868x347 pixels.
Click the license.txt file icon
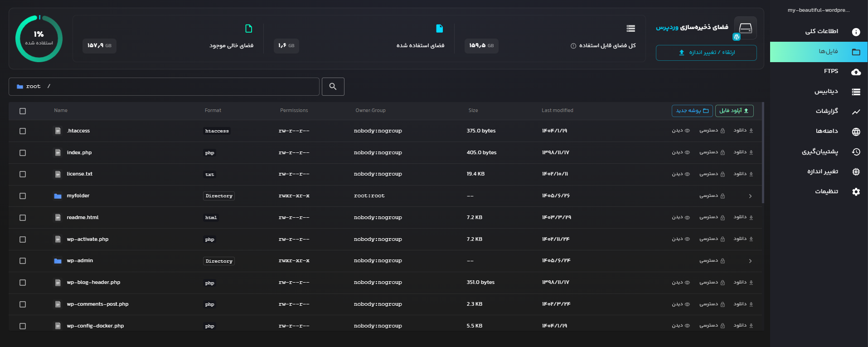coord(58,174)
